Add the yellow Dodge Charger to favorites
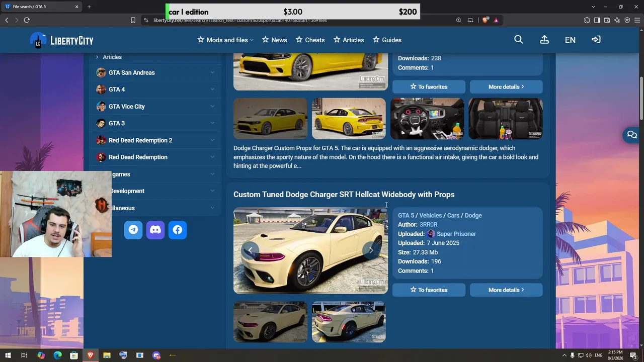Image resolution: width=644 pixels, height=362 pixels. [429, 86]
